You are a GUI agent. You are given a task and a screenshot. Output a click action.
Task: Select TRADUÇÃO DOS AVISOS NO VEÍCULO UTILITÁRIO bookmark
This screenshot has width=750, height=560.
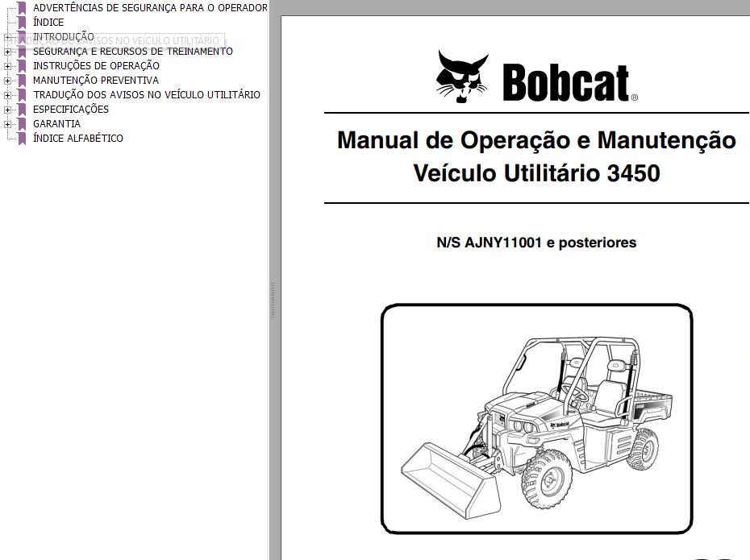[147, 95]
